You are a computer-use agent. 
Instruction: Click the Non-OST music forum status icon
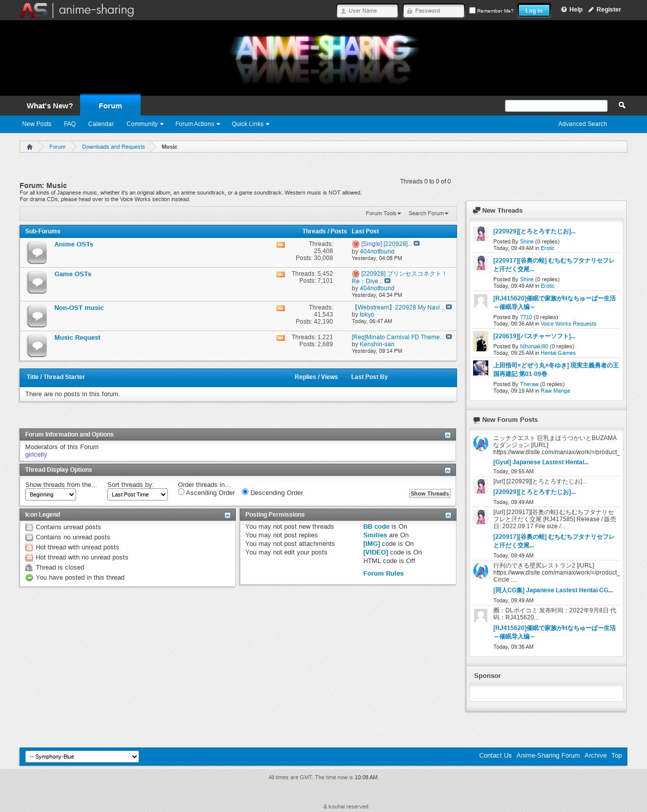(37, 316)
